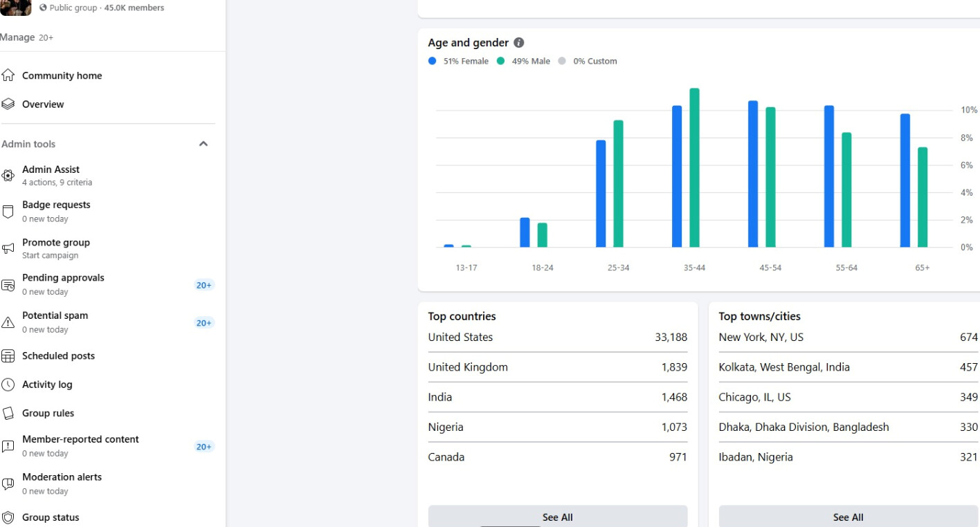The image size is (980, 527).
Task: Click the Age and gender info icon
Action: point(519,43)
